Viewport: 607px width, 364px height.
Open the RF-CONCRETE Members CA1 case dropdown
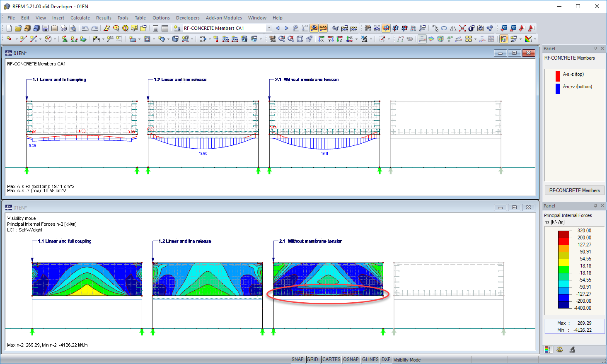click(x=269, y=28)
